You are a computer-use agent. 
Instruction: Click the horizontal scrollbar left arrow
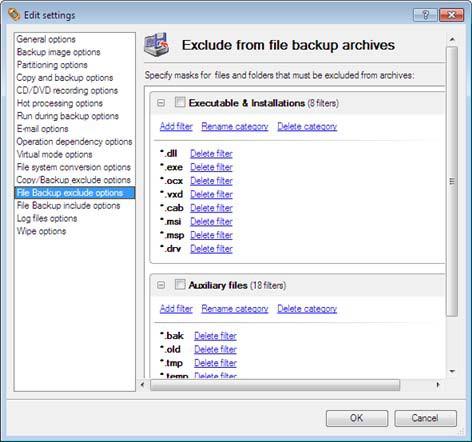[x=143, y=385]
